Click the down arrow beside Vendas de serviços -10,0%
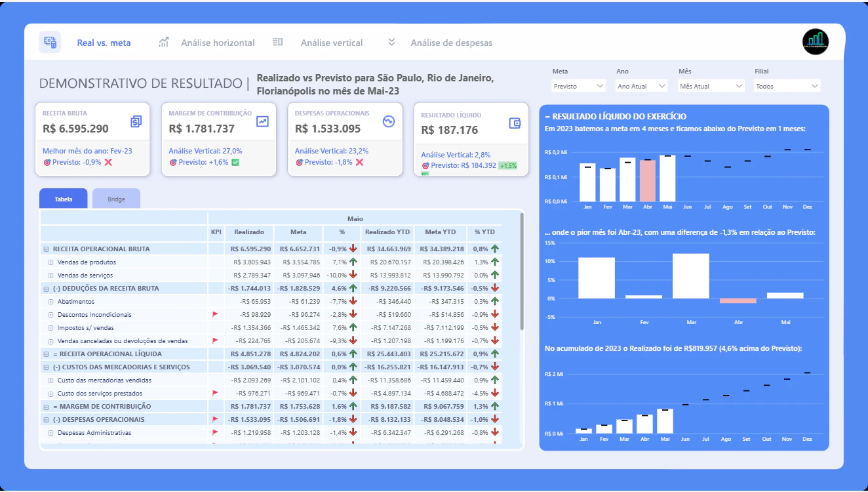The width and height of the screenshot is (868, 492). coord(353,275)
